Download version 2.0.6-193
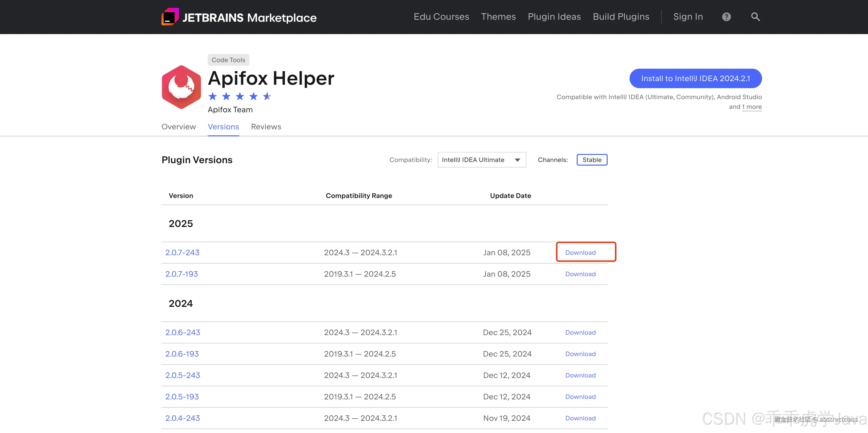The image size is (868, 433). click(580, 354)
